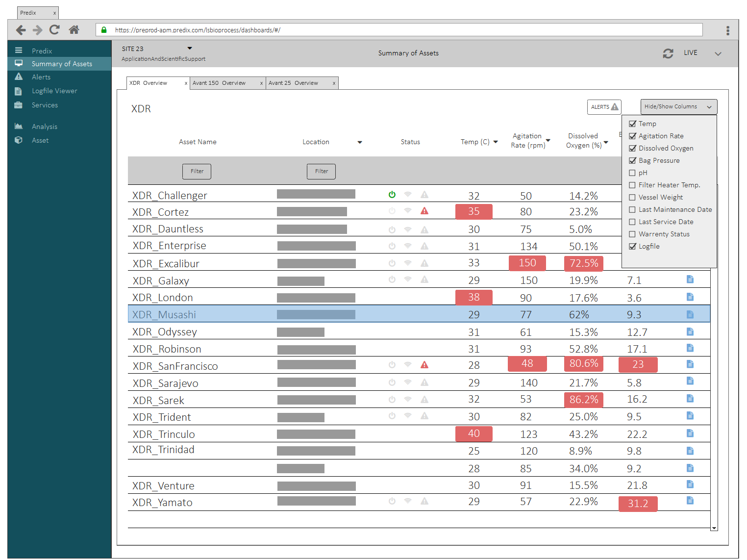
Task: Uncheck the Logfile column checkbox
Action: point(632,246)
